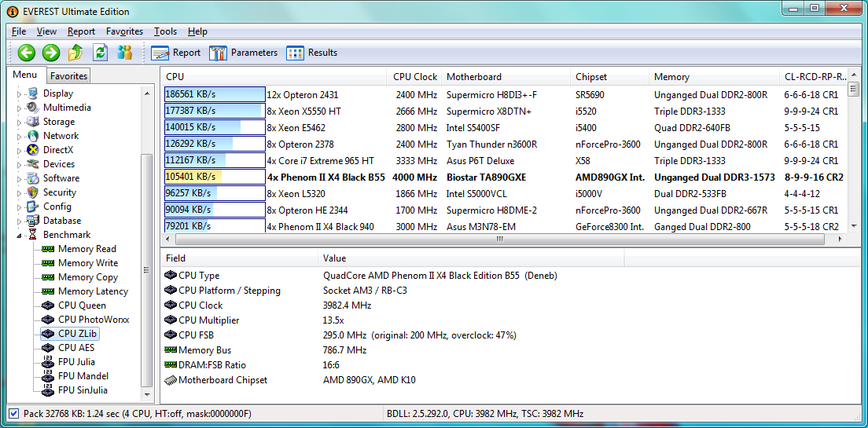868x428 pixels.
Task: Click the 79201 KB/s result bar
Action: pyautogui.click(x=215, y=227)
